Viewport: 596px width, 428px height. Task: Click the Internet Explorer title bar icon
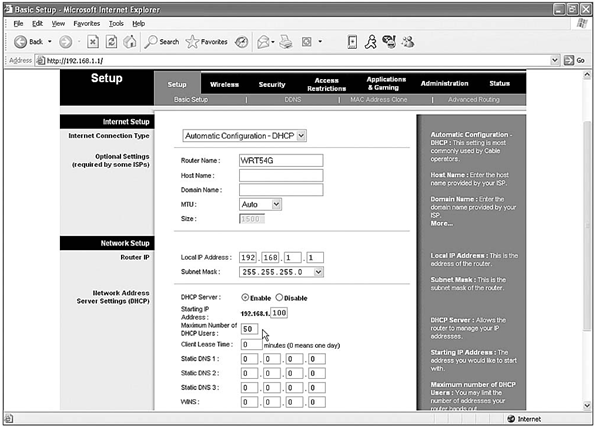8,10
